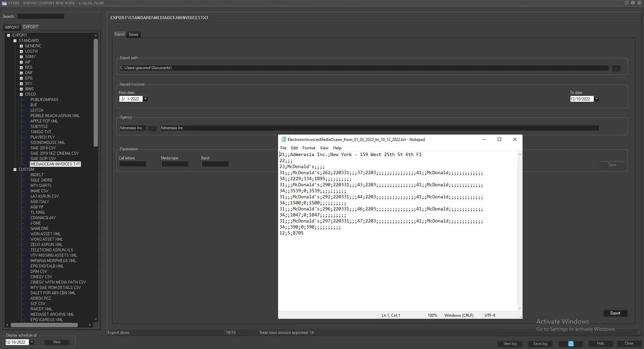Screen dimensions: 644x349
Task: Open the To date dropdown arrow
Action: click(596, 99)
